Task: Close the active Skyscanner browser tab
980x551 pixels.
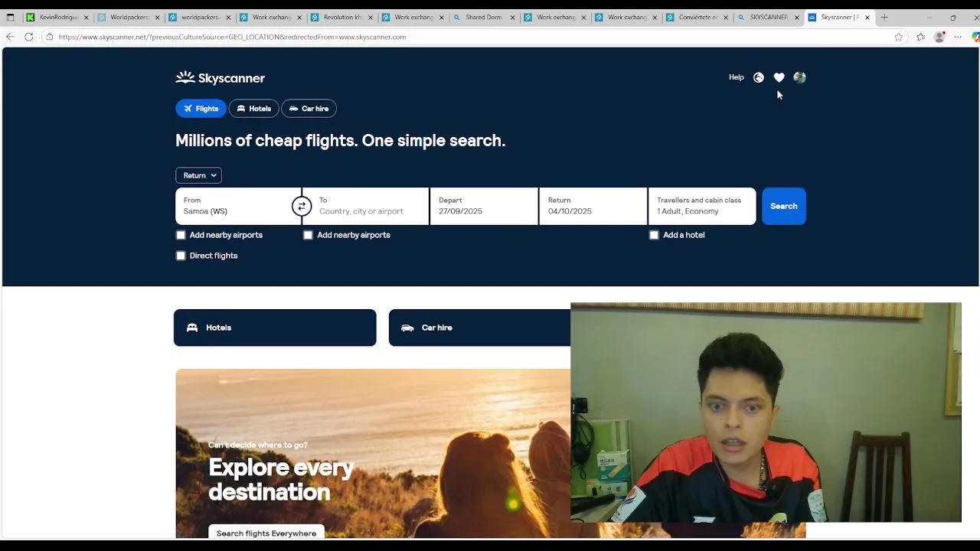Action: pyautogui.click(x=867, y=17)
